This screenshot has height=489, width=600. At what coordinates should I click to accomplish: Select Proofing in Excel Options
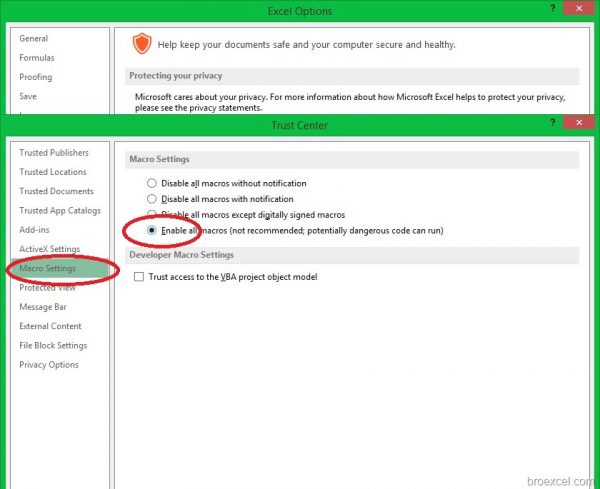(36, 77)
